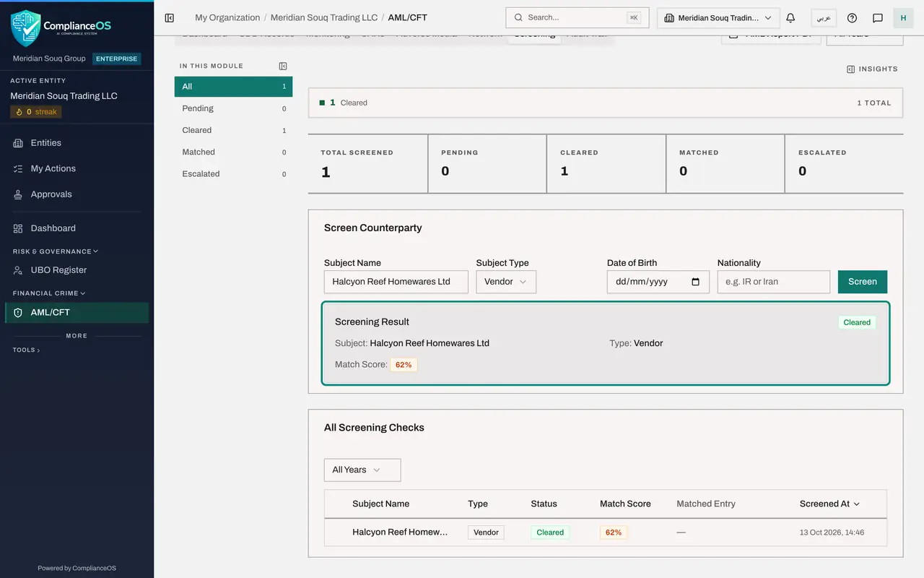Select the Pending filter in the module list
The width and height of the screenshot is (924, 578).
click(x=233, y=108)
